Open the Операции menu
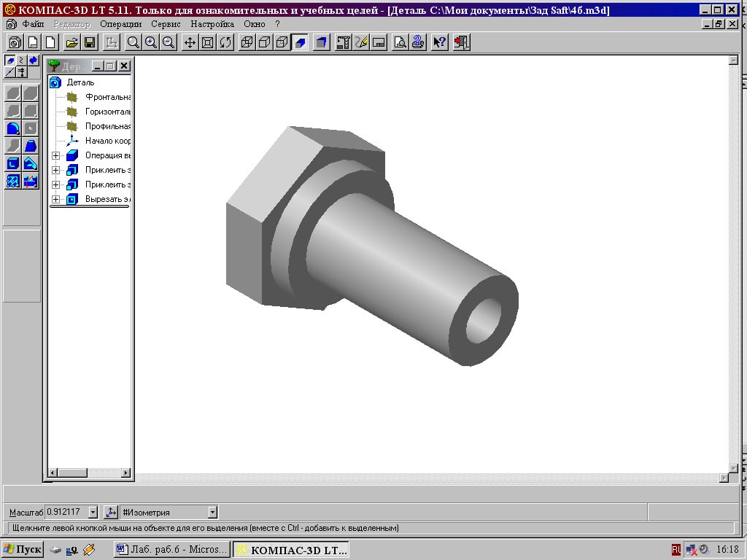Image resolution: width=747 pixels, height=560 pixels. (120, 24)
